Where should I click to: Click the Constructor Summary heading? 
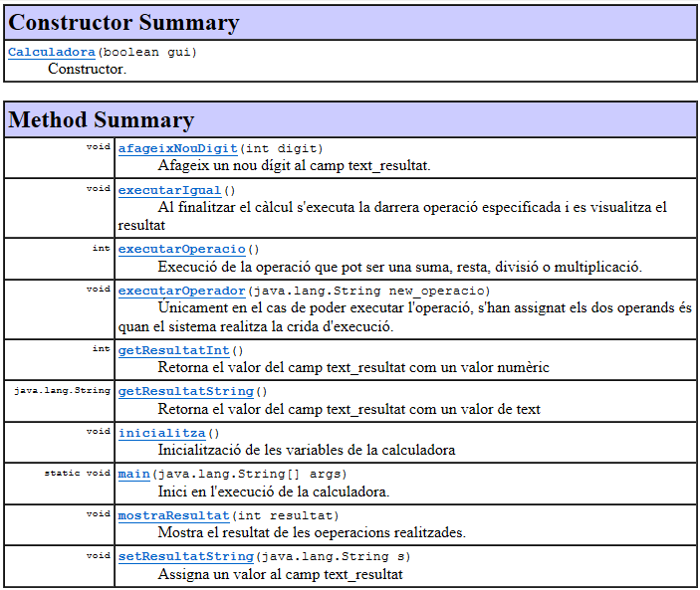123,22
